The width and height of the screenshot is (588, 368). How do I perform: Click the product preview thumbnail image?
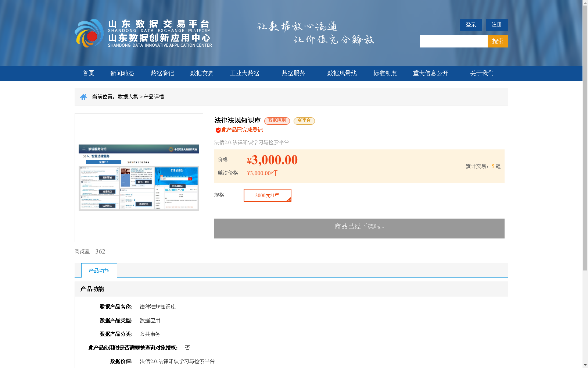tap(139, 177)
